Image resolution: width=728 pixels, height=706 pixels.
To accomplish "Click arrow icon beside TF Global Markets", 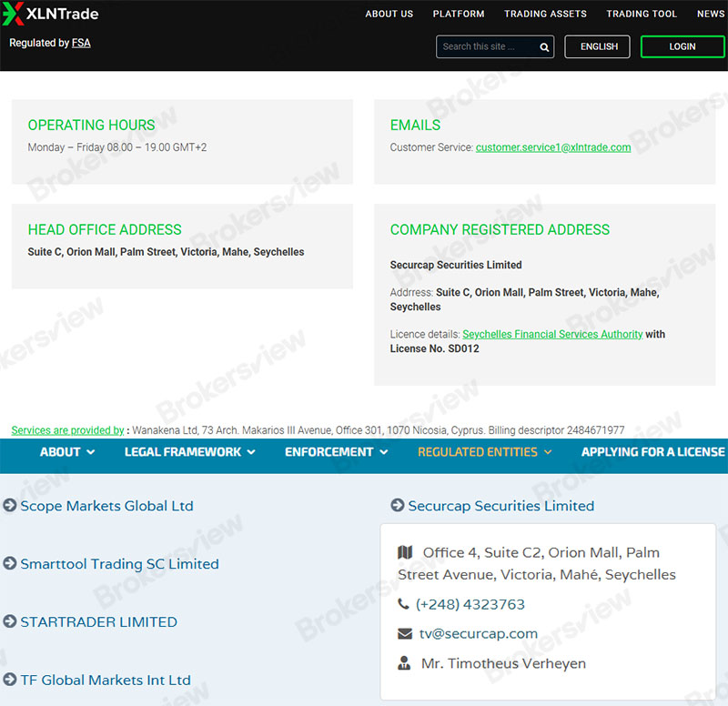I will click(10, 680).
